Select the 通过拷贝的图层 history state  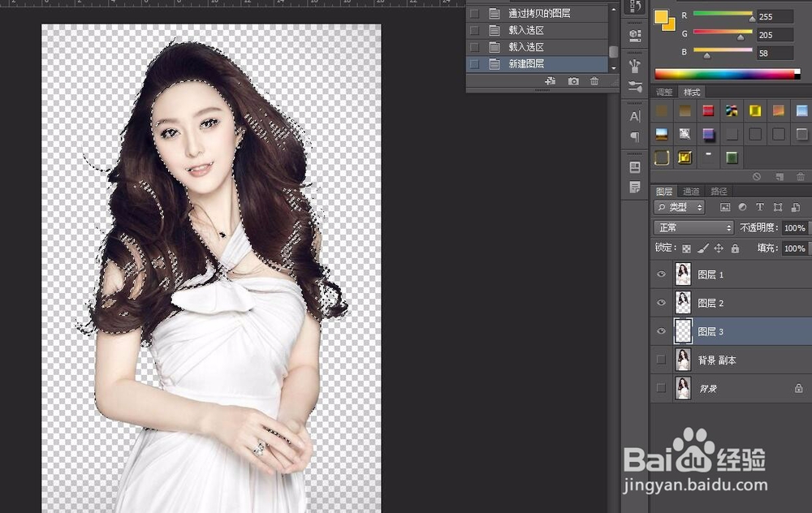pyautogui.click(x=537, y=14)
